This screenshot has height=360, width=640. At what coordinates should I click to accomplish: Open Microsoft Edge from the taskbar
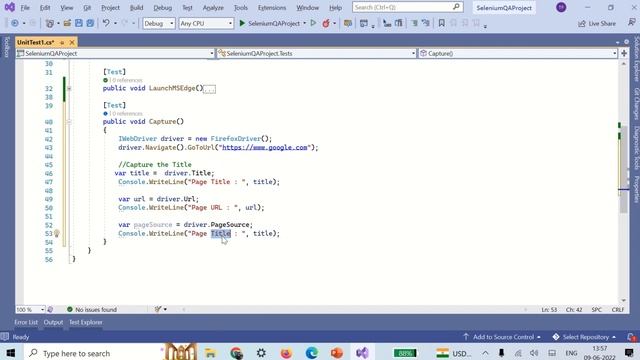311,353
